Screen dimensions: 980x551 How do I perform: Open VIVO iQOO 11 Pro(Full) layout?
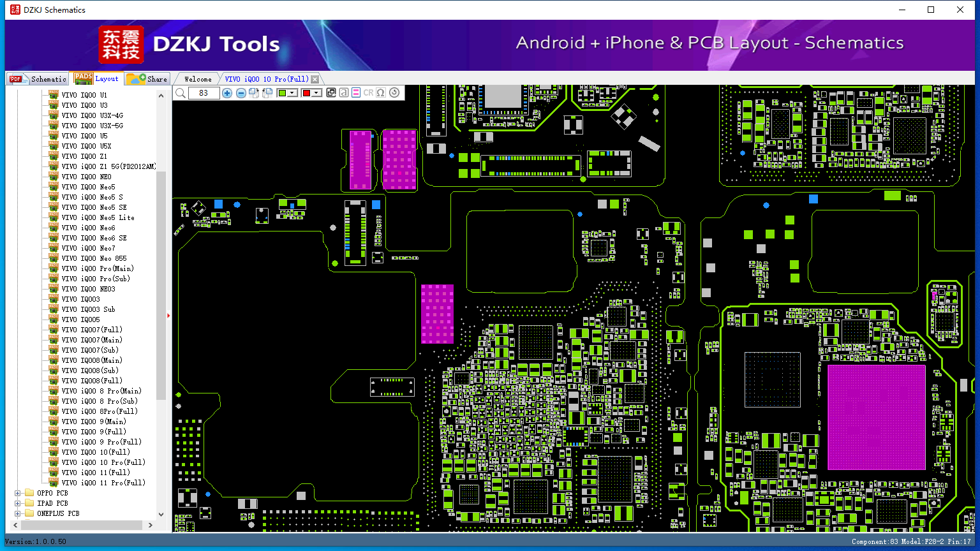(103, 483)
